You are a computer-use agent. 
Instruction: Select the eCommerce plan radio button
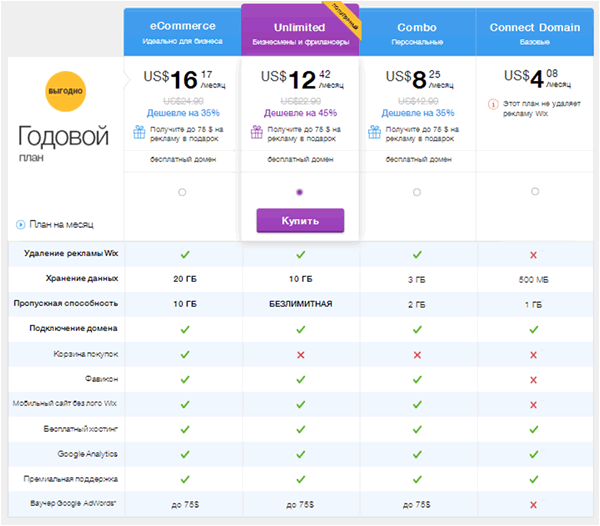click(x=182, y=192)
